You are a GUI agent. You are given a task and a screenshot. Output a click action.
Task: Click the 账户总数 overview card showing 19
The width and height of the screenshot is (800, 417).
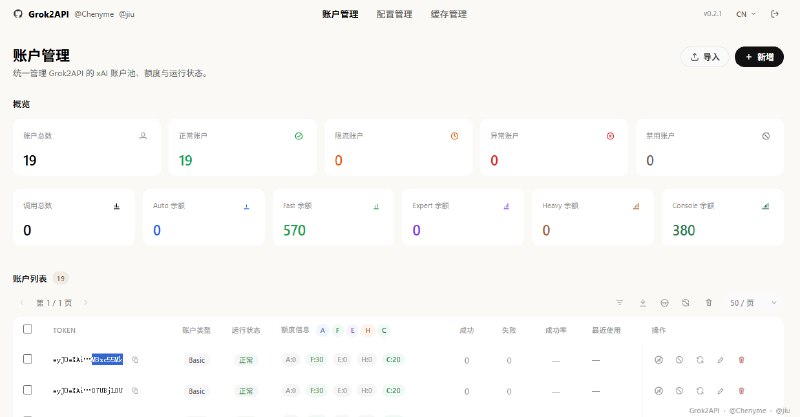point(87,148)
